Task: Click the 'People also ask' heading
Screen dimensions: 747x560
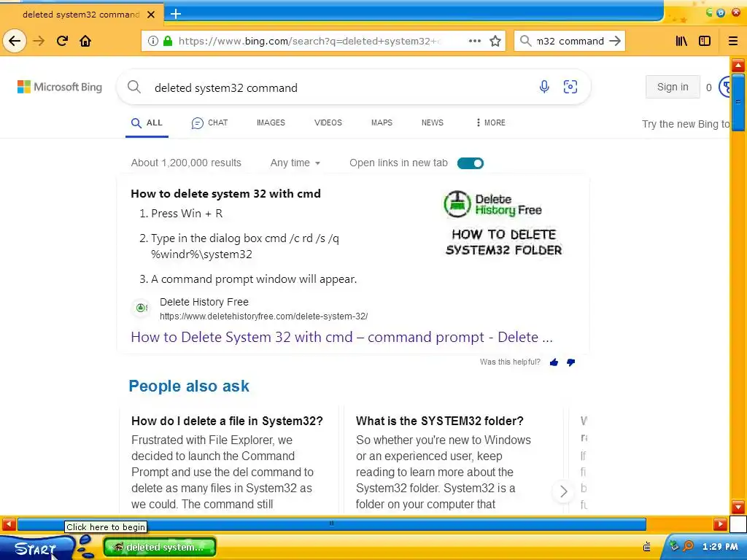Action: pos(189,386)
